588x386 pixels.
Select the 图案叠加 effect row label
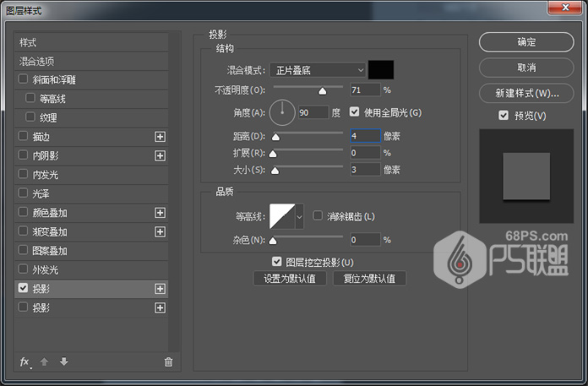(x=50, y=251)
